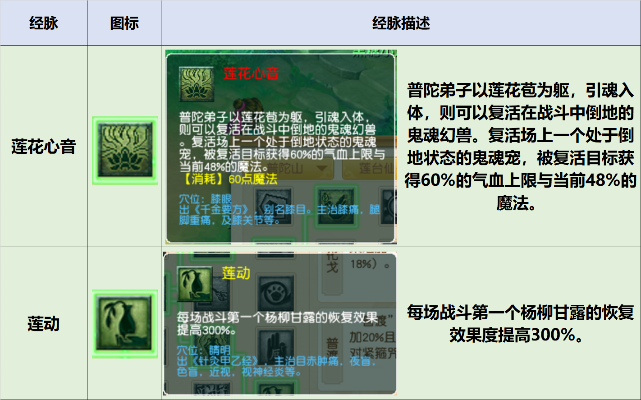This screenshot has height=400, width=641.
Task: Click the yellow 莲动 title in the tooltip
Action: click(236, 273)
